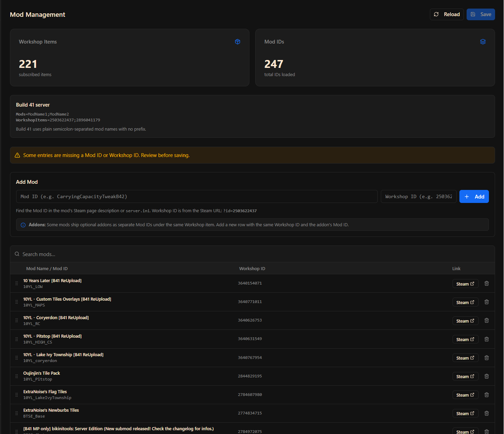The image size is (504, 434).
Task: Open Steam page for 10YL Pitstop
Action: tap(465, 339)
